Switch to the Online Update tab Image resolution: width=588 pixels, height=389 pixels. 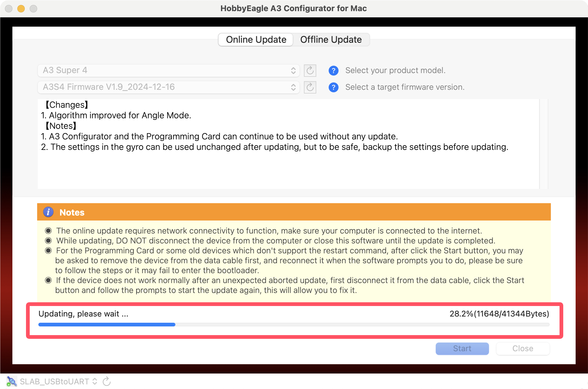256,40
